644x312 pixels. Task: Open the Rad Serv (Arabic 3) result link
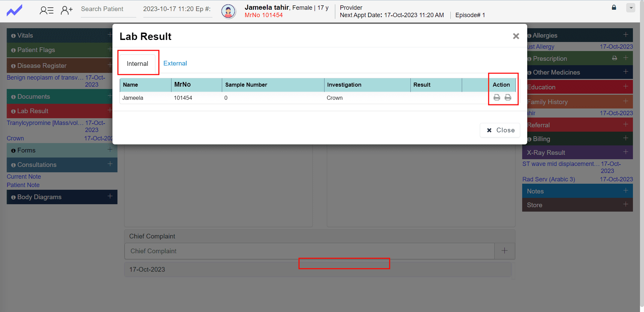tap(548, 179)
